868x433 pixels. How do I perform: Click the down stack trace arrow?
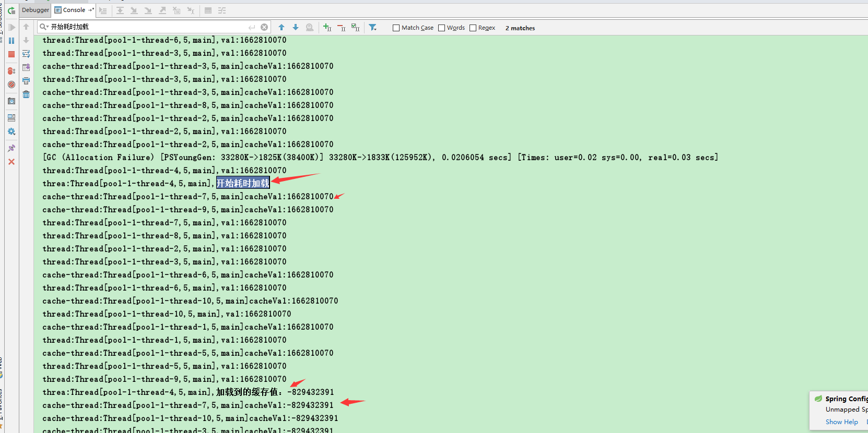pos(26,40)
